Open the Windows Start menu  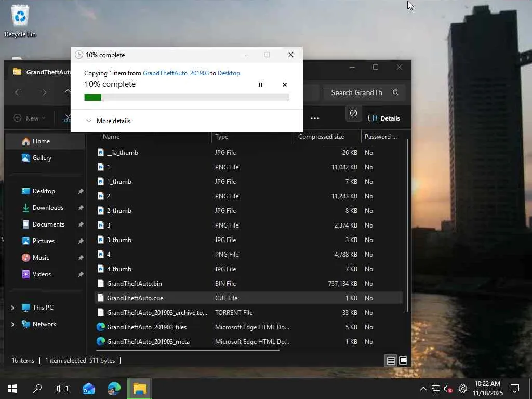pyautogui.click(x=12, y=389)
